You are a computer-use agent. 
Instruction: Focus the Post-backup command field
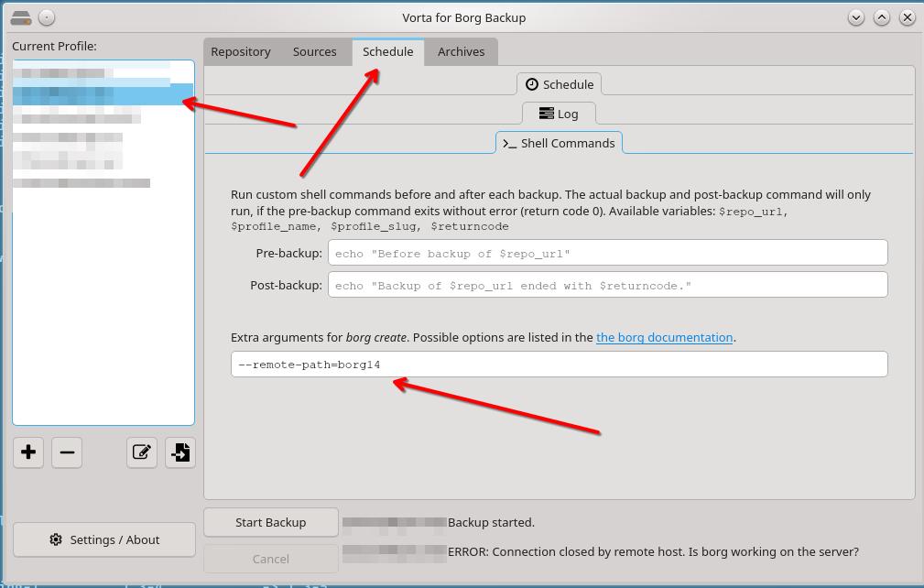click(x=607, y=285)
